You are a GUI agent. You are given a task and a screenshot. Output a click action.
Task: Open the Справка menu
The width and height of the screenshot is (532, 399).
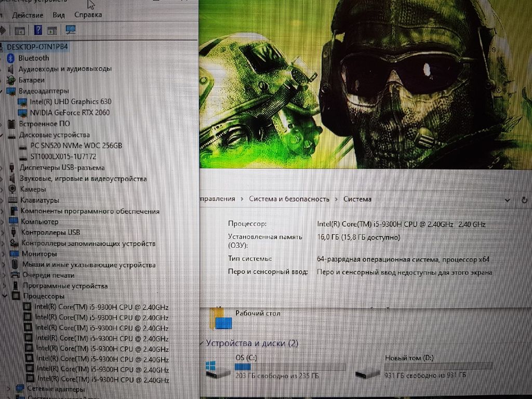pyautogui.click(x=88, y=15)
